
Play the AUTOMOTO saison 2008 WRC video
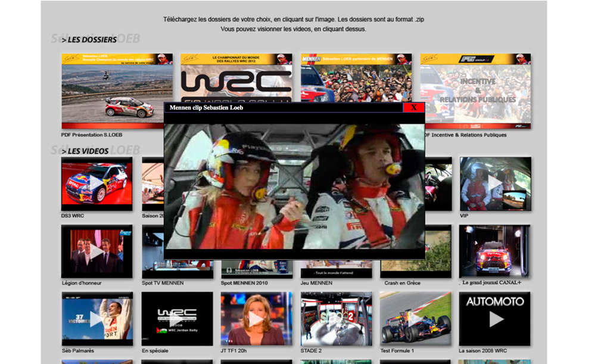point(495,319)
